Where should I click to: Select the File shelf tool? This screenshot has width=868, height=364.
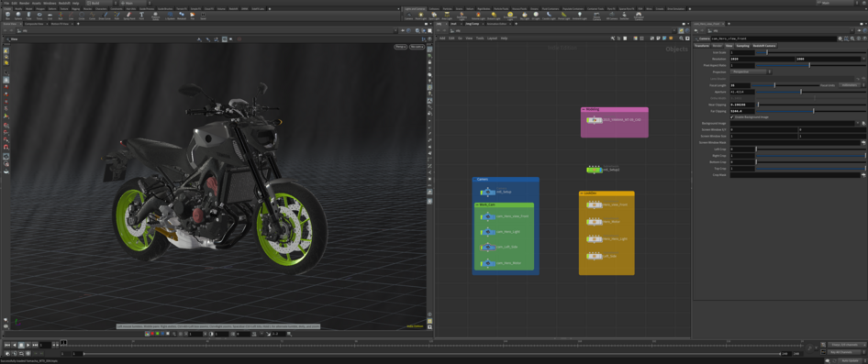pyautogui.click(x=192, y=15)
